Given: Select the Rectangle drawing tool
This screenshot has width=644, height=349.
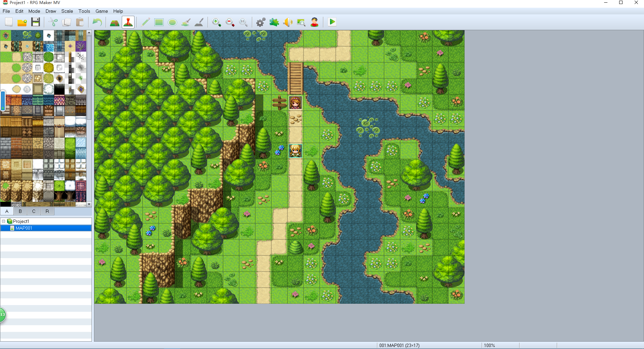Looking at the screenshot, I should [159, 22].
